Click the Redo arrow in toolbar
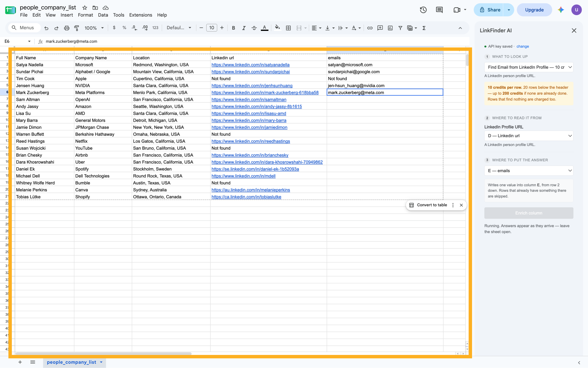This screenshot has height=368, width=588. [x=56, y=28]
